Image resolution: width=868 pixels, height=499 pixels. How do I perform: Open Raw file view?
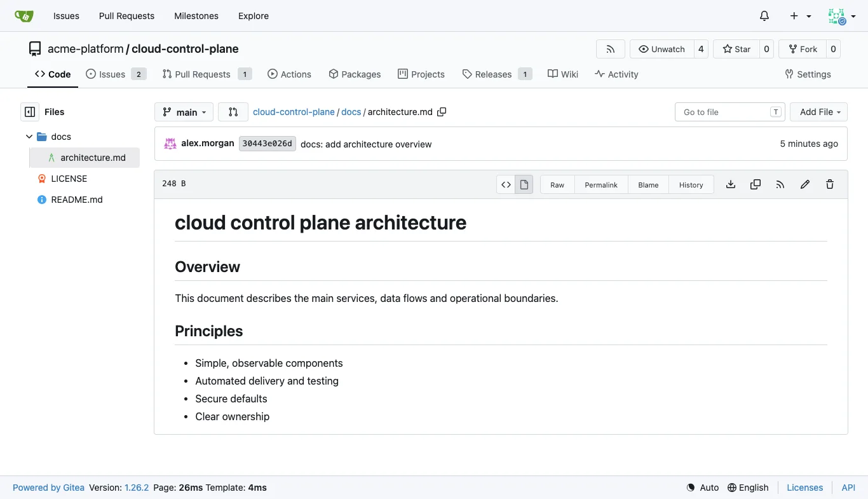click(557, 184)
